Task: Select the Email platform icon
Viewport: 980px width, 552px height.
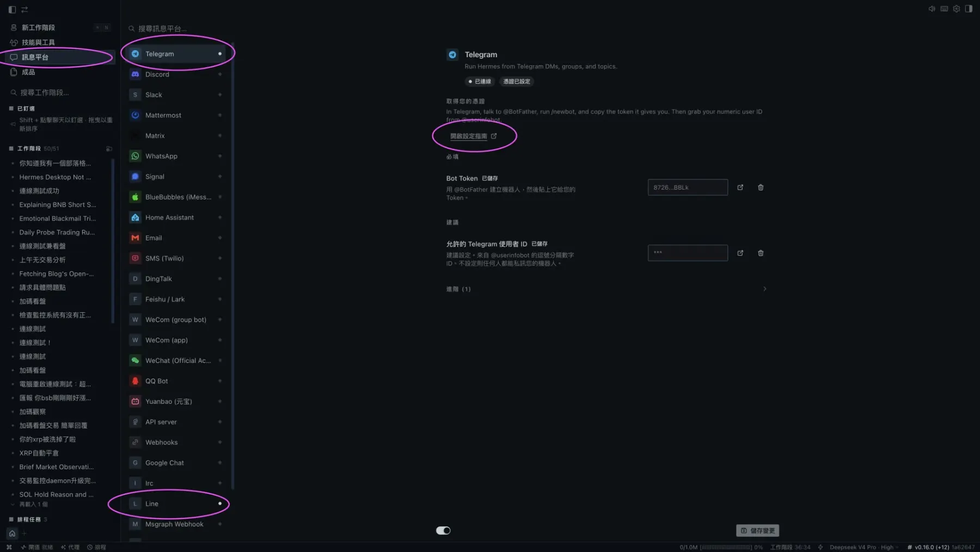Action: (135, 238)
